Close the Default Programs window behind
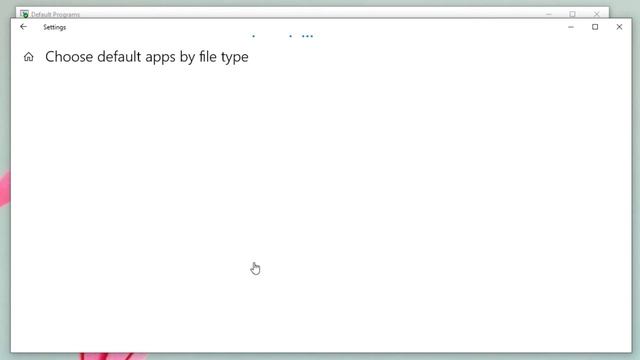640x360 pixels. pyautogui.click(x=597, y=14)
